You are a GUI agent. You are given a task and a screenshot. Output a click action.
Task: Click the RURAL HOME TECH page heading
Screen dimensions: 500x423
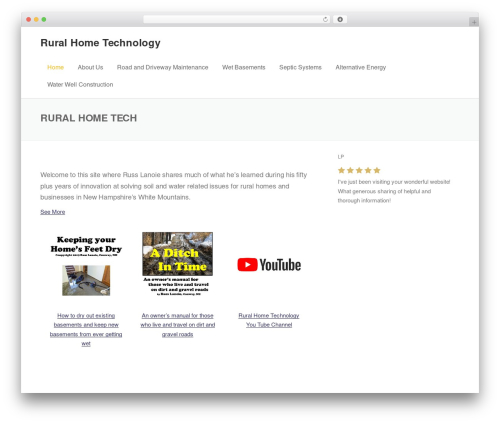point(89,118)
